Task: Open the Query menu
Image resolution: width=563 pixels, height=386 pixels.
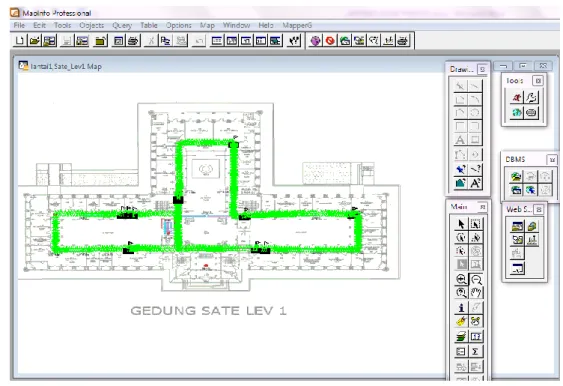Action: point(122,25)
